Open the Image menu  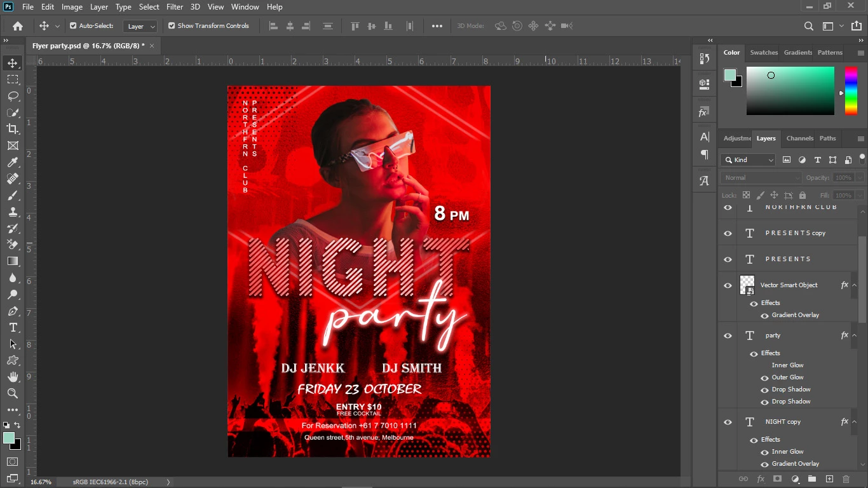pos(72,7)
